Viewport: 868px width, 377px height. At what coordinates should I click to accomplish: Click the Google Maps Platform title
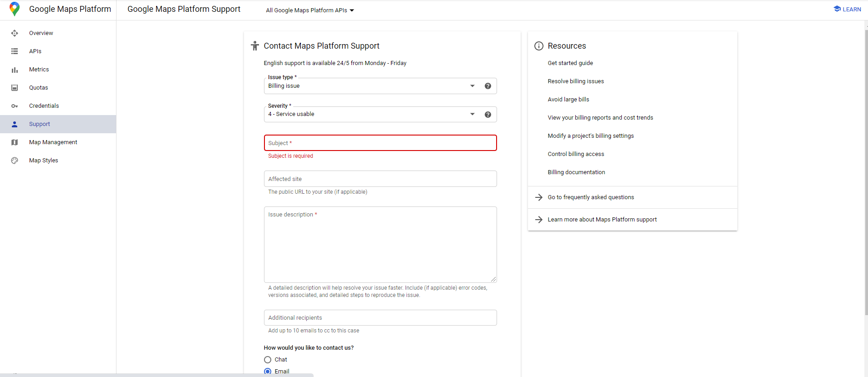[x=70, y=9]
